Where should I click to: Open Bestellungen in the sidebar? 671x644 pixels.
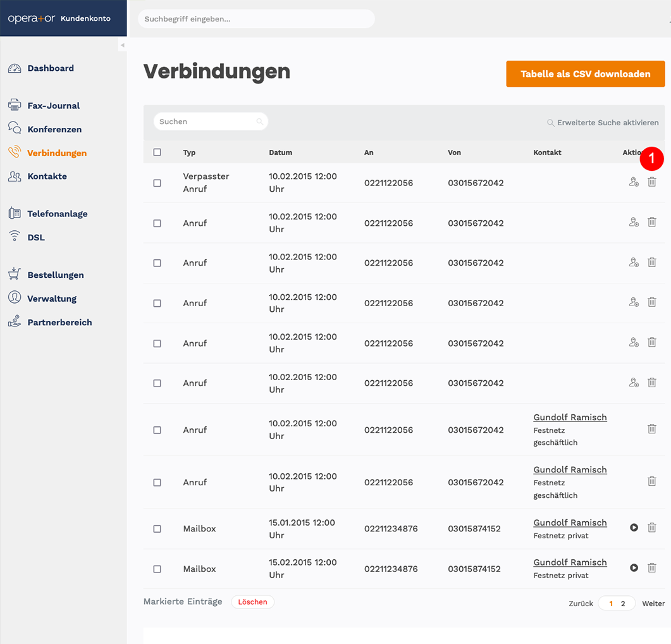(56, 275)
